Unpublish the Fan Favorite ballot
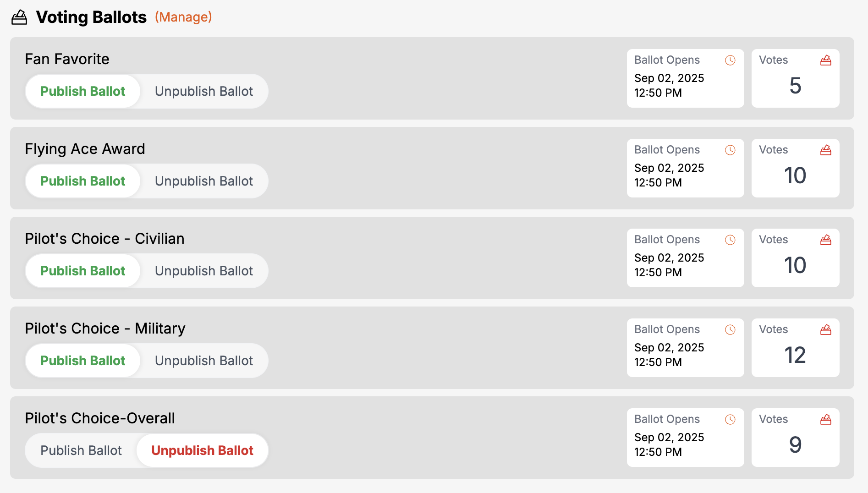 [x=203, y=92]
